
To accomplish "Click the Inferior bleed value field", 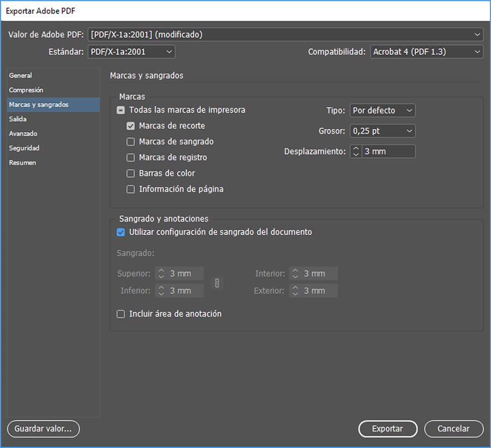I will pyautogui.click(x=185, y=291).
